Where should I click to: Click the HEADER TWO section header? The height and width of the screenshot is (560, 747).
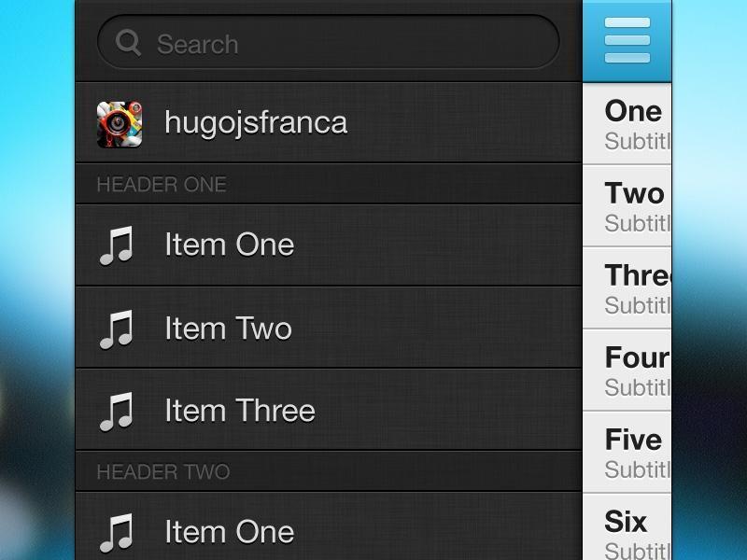pyautogui.click(x=163, y=472)
